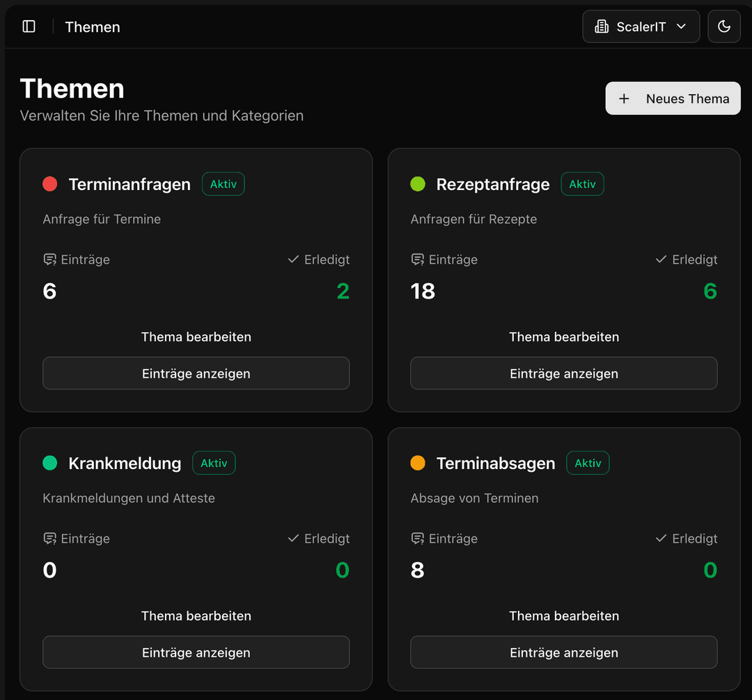Edit the Krankmeldung theme via Thema bearbeiten
752x700 pixels.
[196, 616]
